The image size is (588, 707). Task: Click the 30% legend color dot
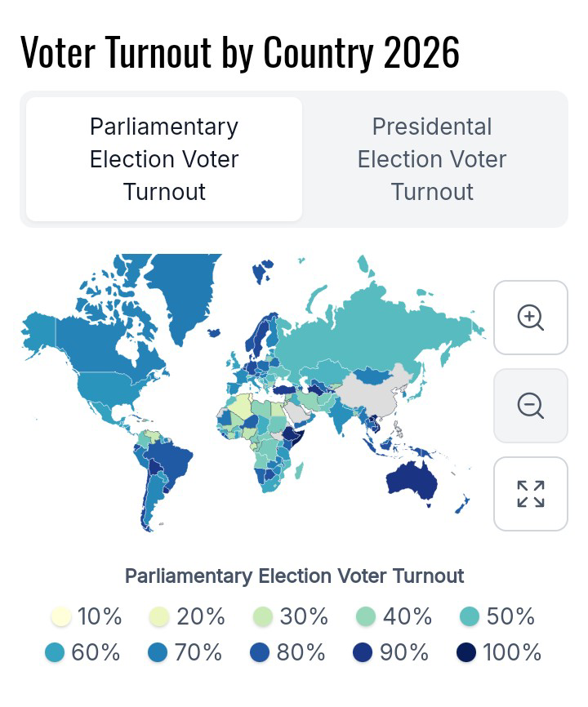tap(263, 617)
